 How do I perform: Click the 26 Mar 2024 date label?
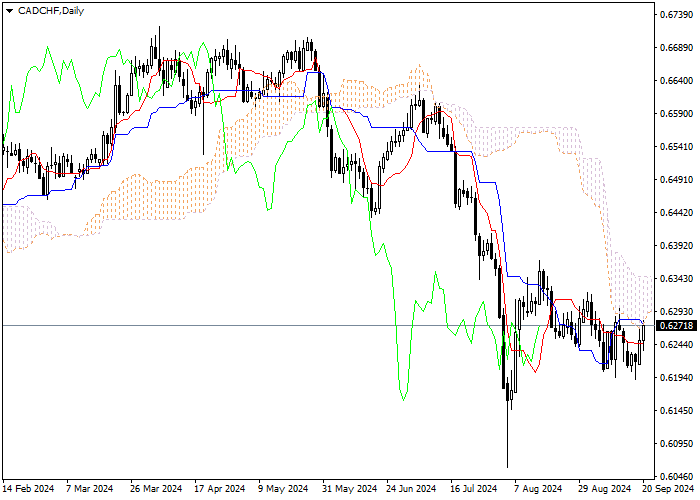point(156,489)
